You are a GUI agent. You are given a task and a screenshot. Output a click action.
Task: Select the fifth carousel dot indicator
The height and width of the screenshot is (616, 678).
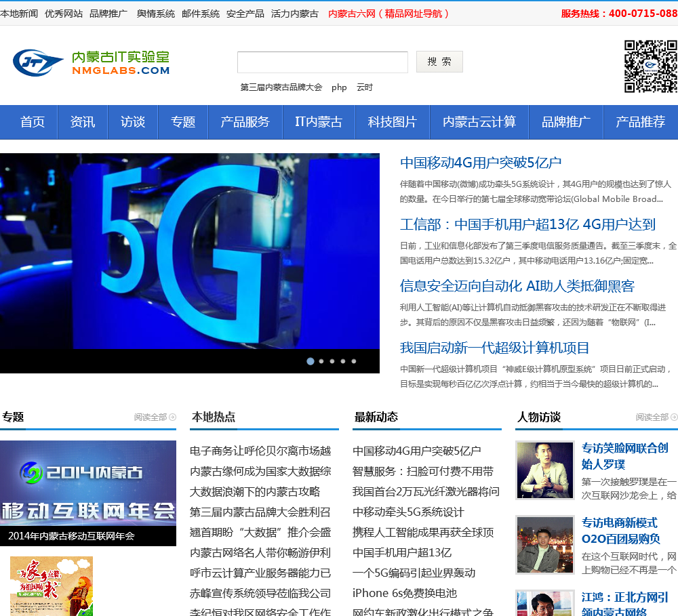tap(354, 361)
